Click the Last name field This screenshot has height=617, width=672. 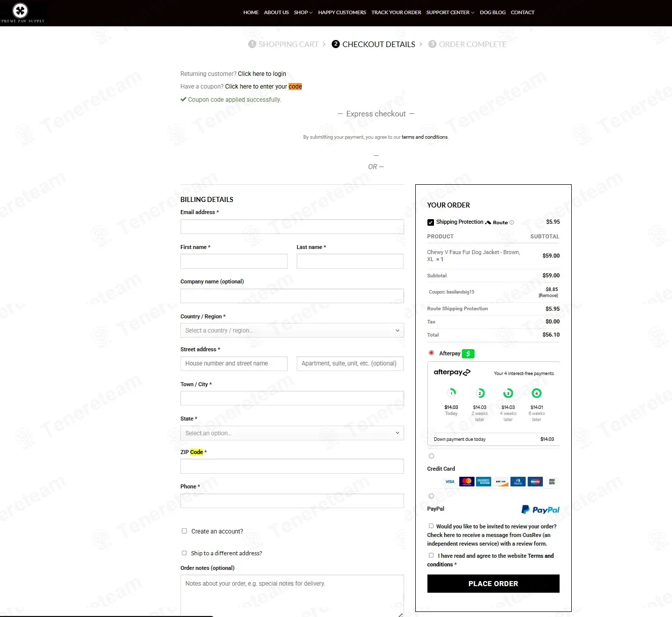click(x=350, y=261)
